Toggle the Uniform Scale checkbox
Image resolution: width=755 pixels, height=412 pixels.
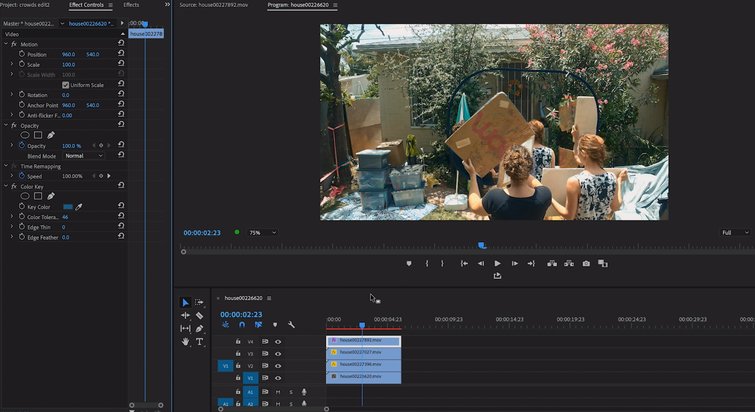66,85
